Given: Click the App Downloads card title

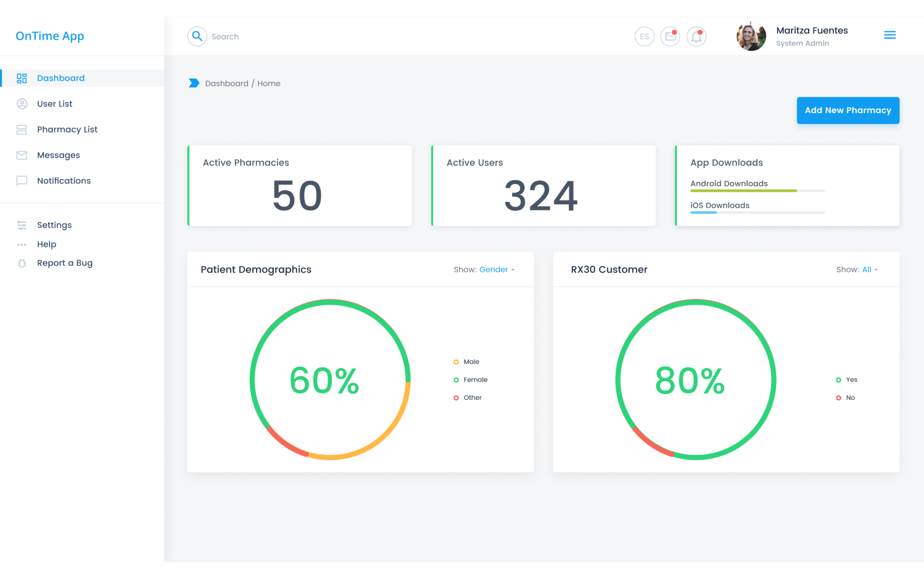Looking at the screenshot, I should coord(727,163).
